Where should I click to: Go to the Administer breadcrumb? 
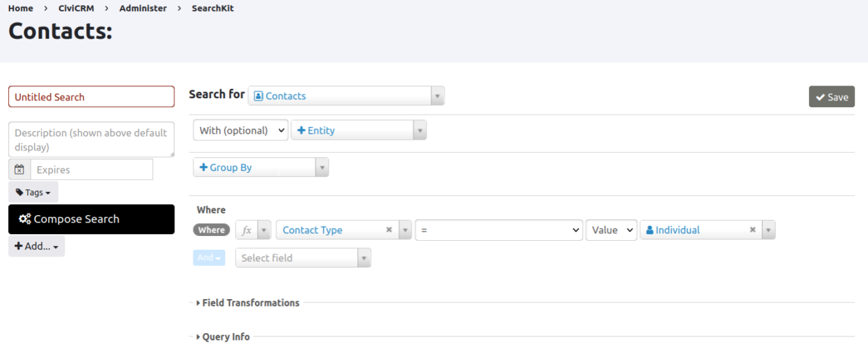143,8
